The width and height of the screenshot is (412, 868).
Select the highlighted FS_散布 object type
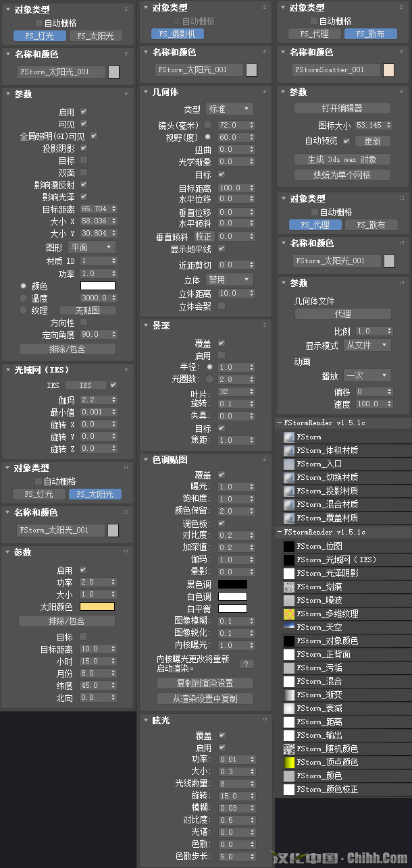[370, 34]
